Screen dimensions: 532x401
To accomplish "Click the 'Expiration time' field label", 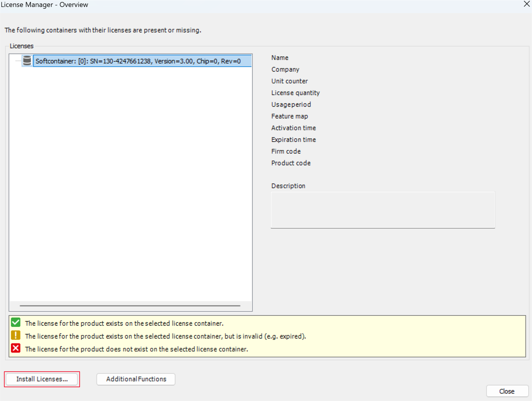I will (294, 140).
